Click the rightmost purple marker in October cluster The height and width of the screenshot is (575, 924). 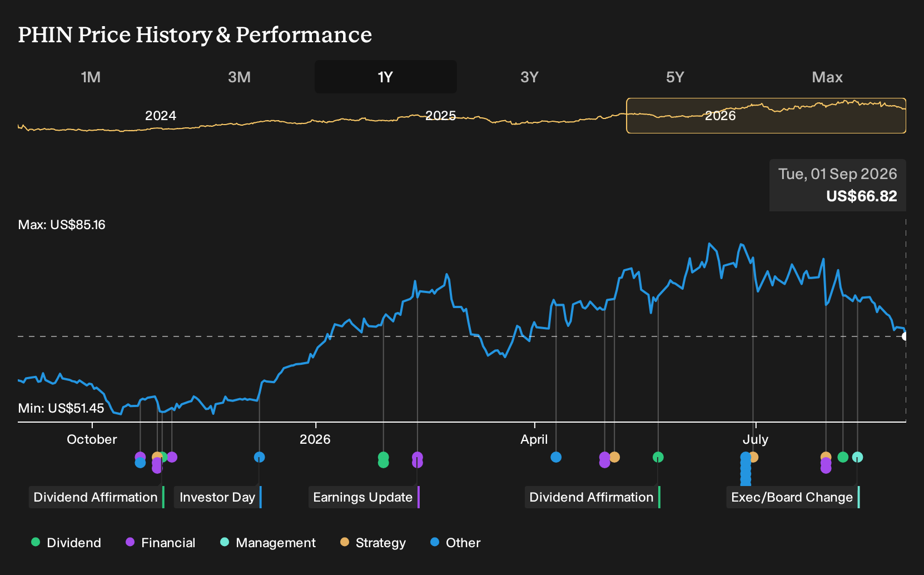172,457
